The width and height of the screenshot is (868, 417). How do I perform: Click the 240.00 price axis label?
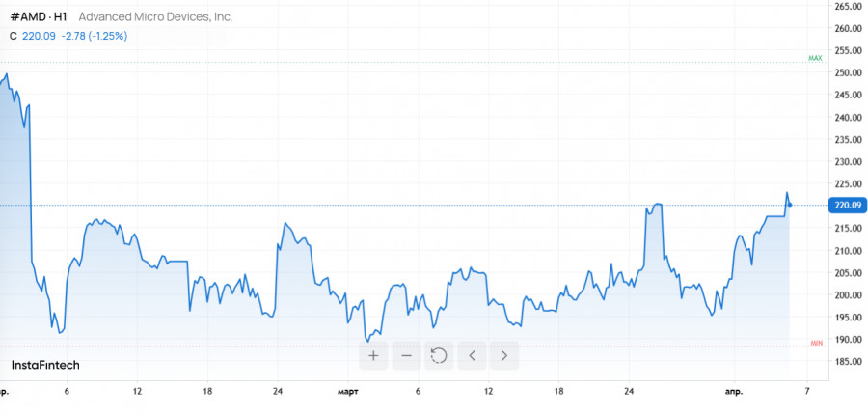848,118
